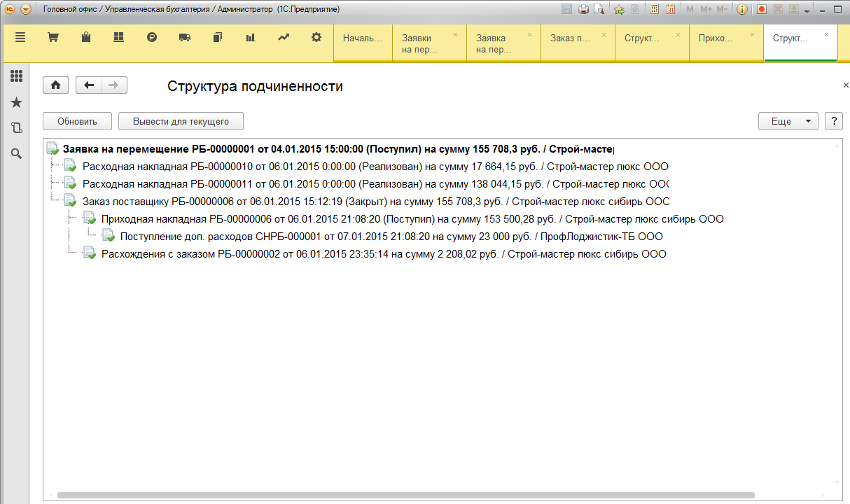Switch to the Заказ п... tab
850x504 pixels.
(573, 38)
